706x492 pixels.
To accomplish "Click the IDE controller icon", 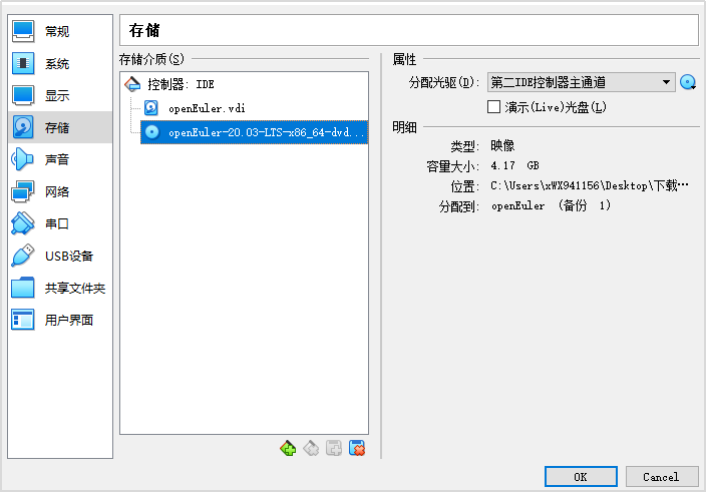I will coord(133,84).
